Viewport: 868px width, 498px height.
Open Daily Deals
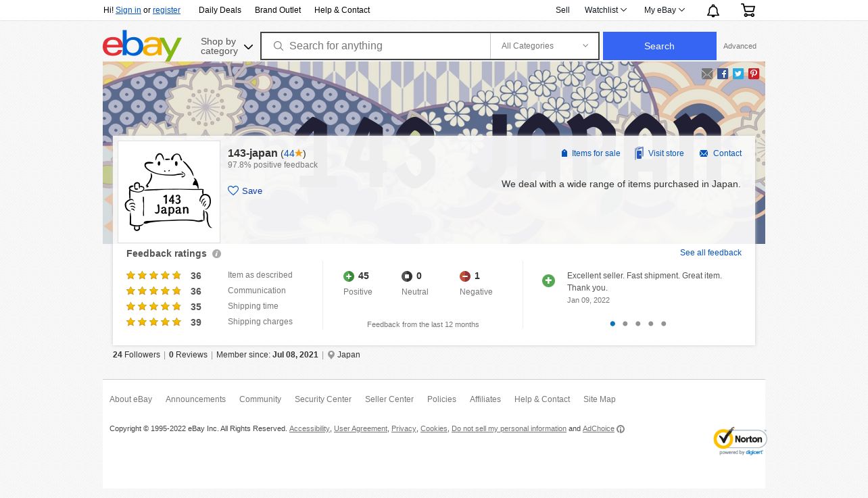(x=220, y=10)
